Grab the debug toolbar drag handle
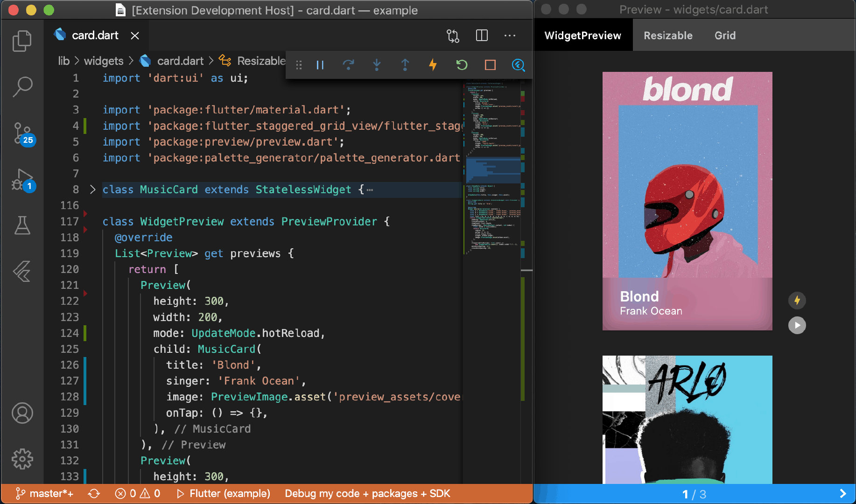Viewport: 856px width, 504px height. (x=299, y=65)
